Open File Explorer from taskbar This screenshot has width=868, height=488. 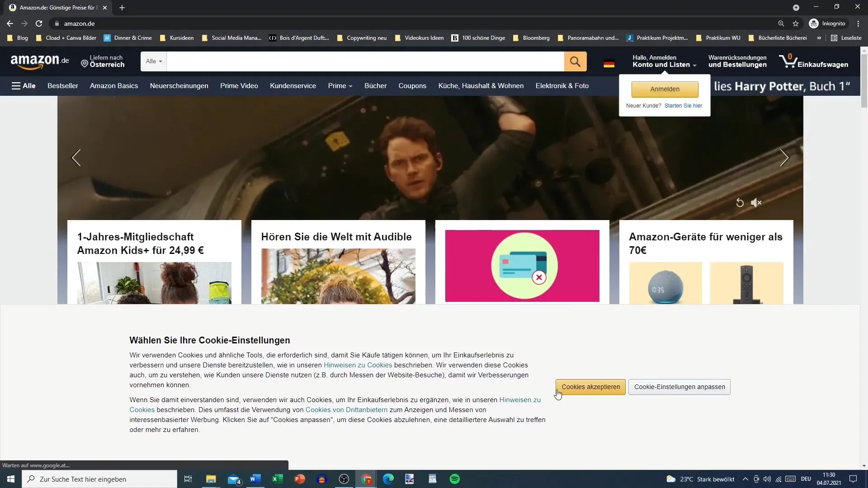(211, 479)
